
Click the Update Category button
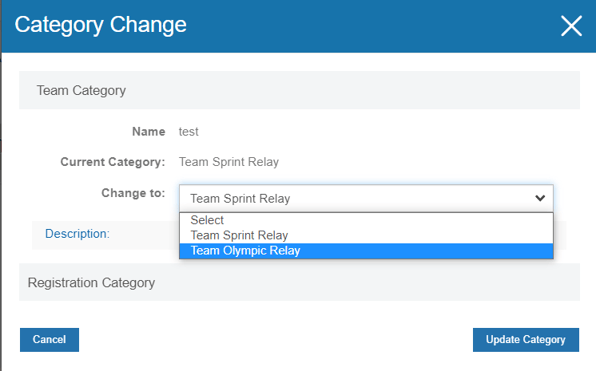526,339
